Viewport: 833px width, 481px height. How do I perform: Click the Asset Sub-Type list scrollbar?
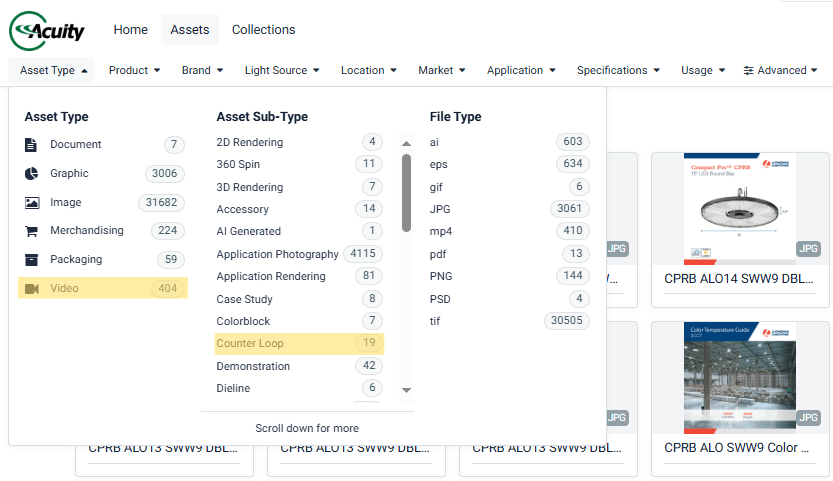(x=406, y=192)
